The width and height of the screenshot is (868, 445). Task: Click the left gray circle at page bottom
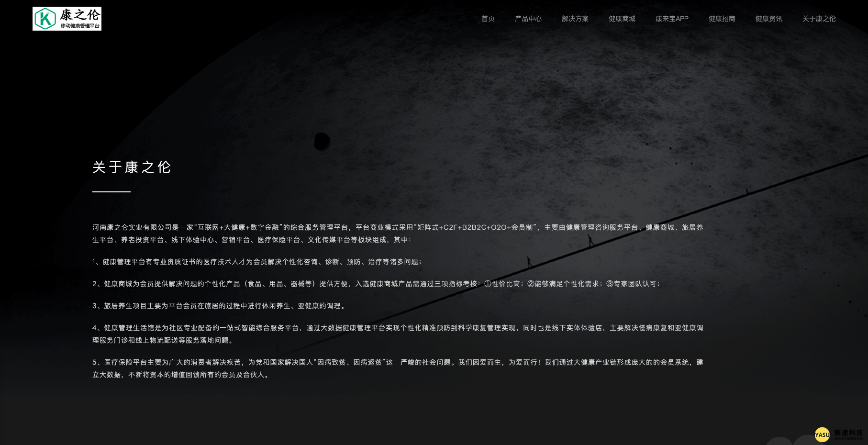(779, 441)
